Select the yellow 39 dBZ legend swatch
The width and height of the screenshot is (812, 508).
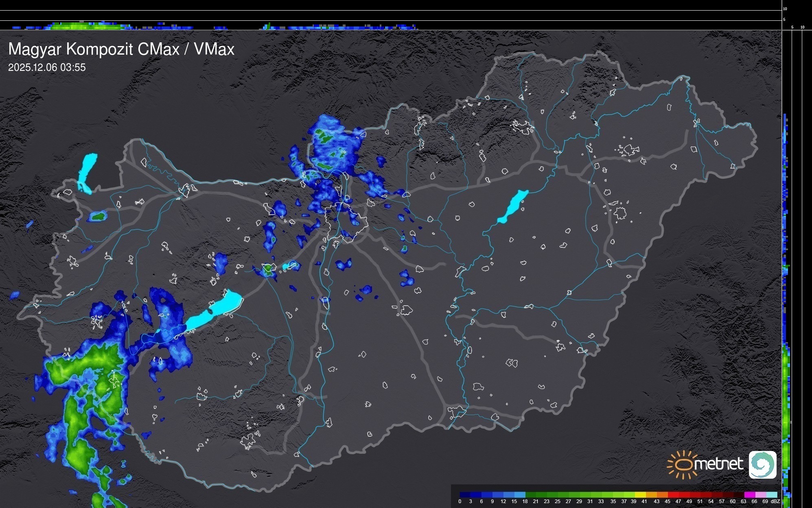pyautogui.click(x=640, y=495)
